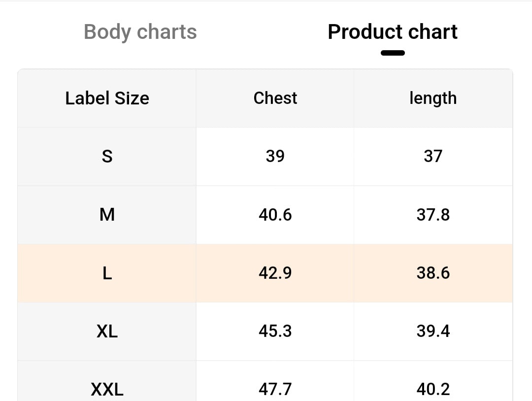Image resolution: width=532 pixels, height=401 pixels.
Task: Switch to the Body charts tab
Action: pos(140,32)
